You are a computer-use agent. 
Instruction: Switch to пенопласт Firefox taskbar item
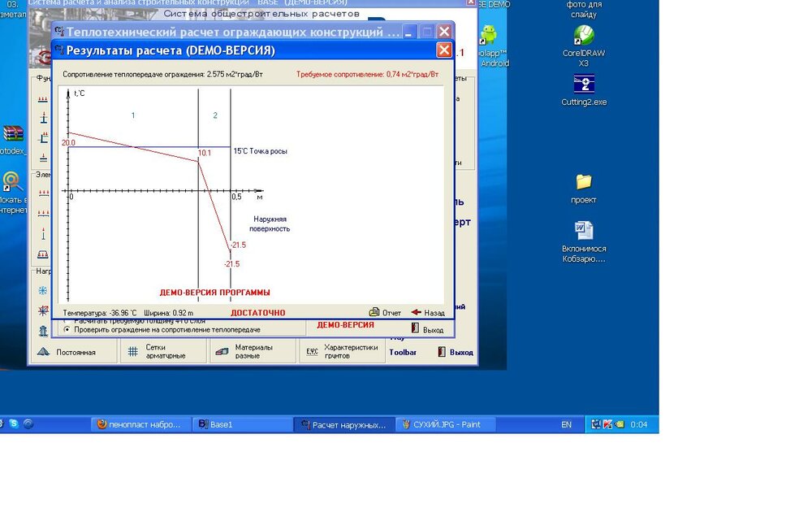point(142,424)
